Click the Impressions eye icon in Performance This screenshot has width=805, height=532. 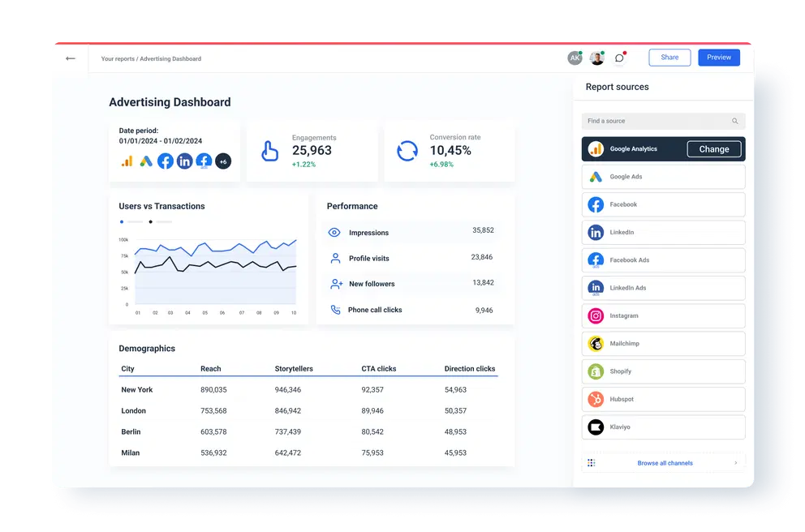(x=334, y=231)
